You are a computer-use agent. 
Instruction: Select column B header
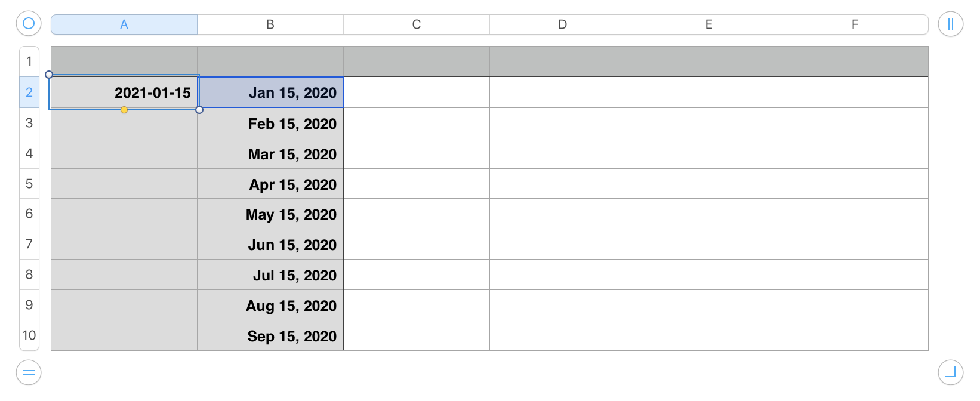pyautogui.click(x=270, y=24)
